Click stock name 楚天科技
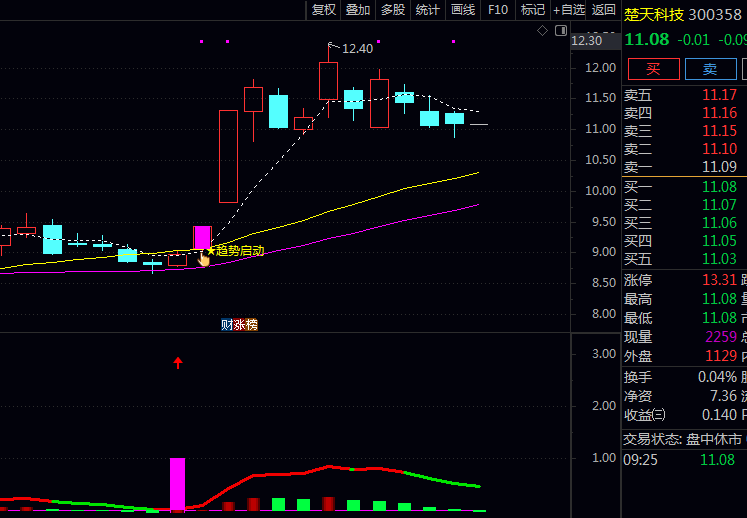The width and height of the screenshot is (747, 518). pyautogui.click(x=654, y=15)
